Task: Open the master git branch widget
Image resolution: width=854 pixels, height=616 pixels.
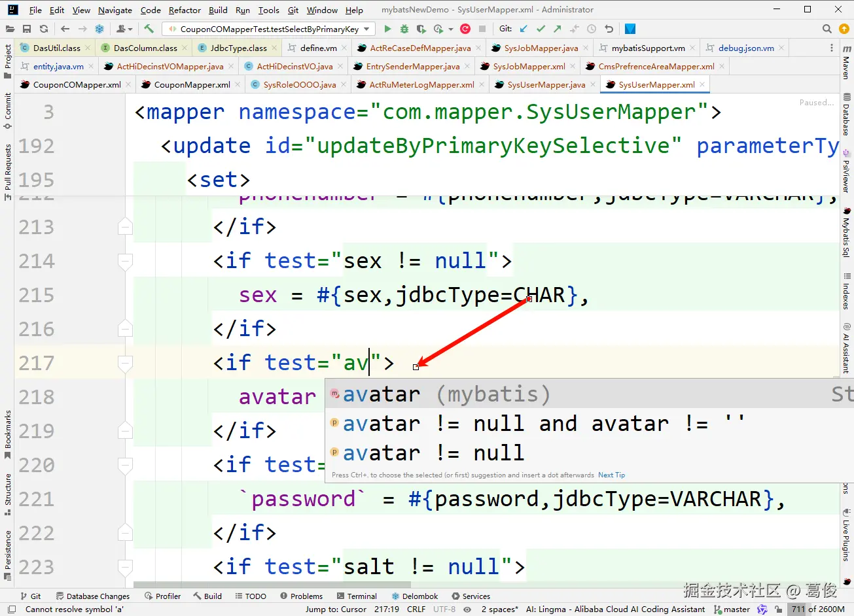Action: pyautogui.click(x=732, y=609)
